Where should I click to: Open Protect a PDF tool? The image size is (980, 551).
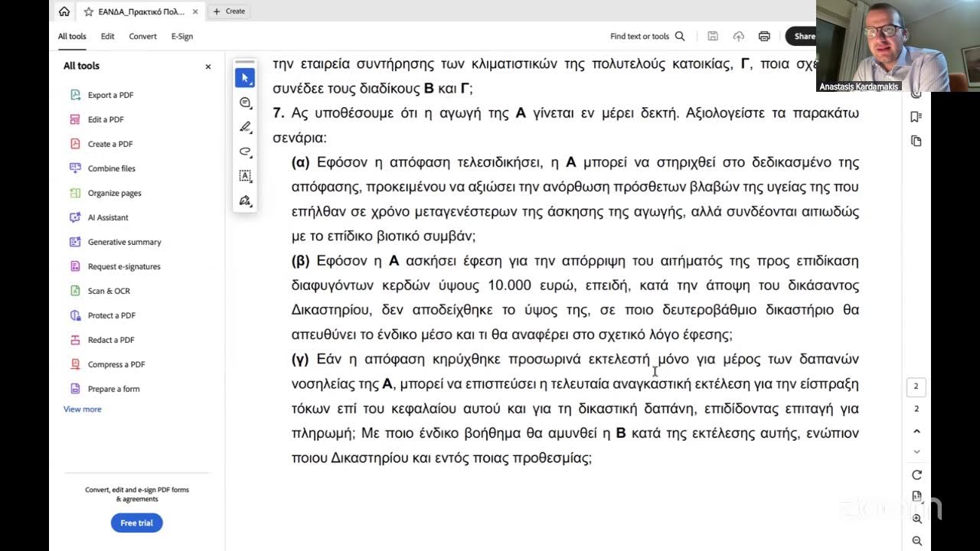[x=111, y=315]
